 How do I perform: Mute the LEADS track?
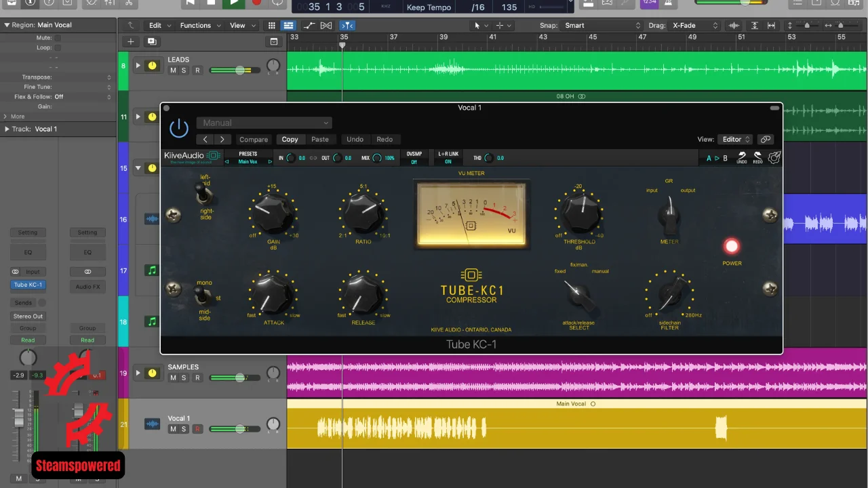(173, 70)
